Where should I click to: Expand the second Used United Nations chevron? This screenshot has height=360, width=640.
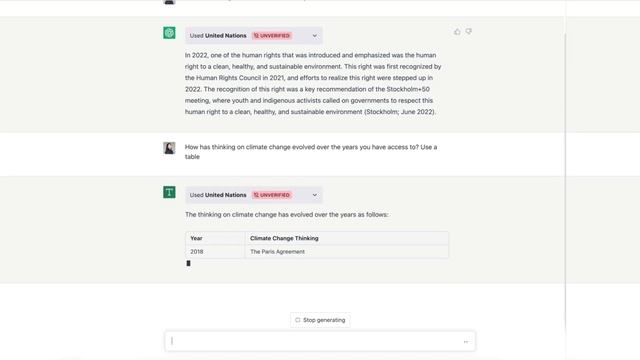tap(315, 195)
